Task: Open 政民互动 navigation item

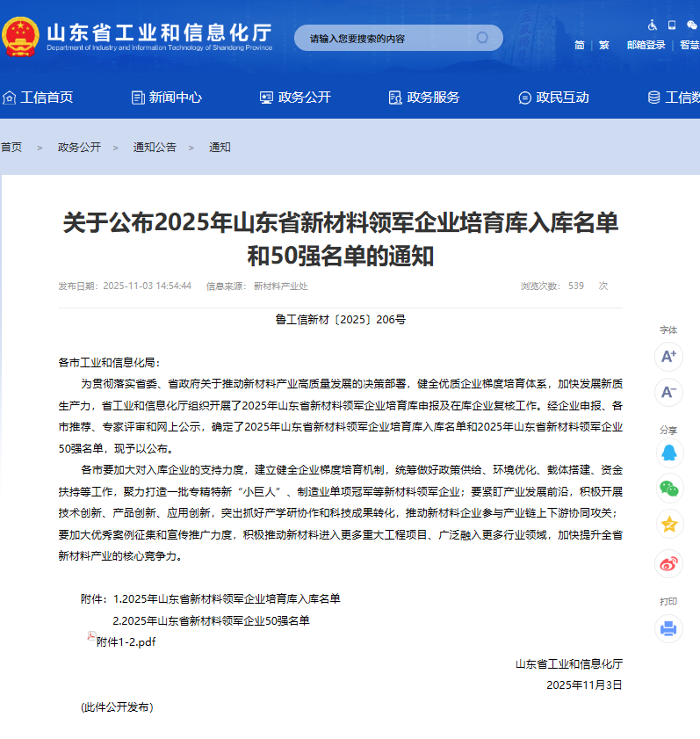Action: (x=553, y=98)
